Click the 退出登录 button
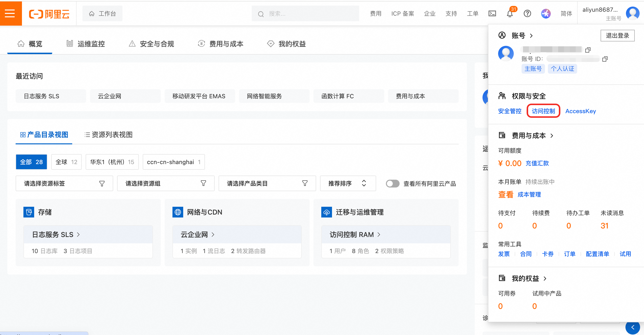The height and width of the screenshot is (335, 644). pos(617,35)
